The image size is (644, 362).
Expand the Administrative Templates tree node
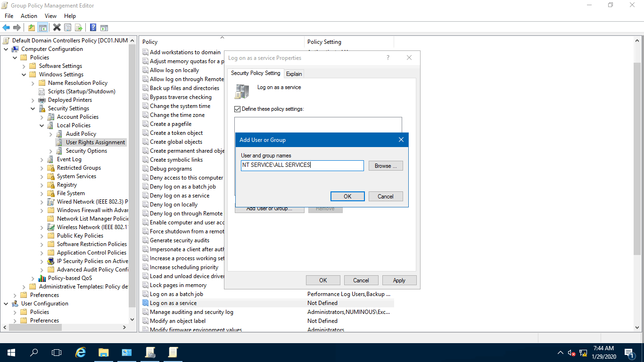[24, 287]
